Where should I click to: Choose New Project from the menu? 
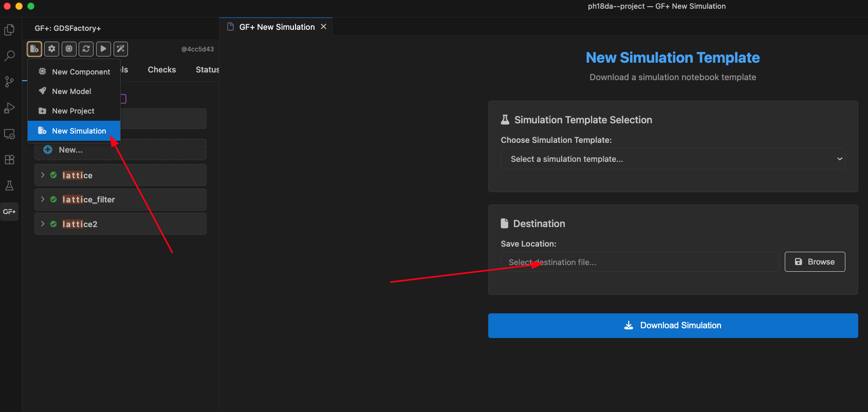74,111
